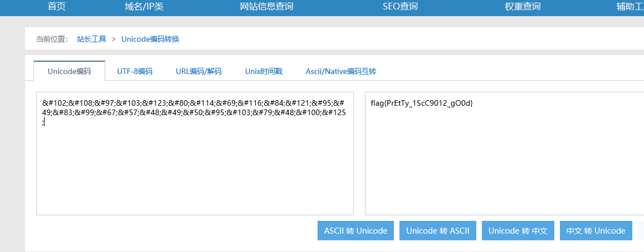Switch to the UTF-8编码 tab
644x252 pixels.
135,71
